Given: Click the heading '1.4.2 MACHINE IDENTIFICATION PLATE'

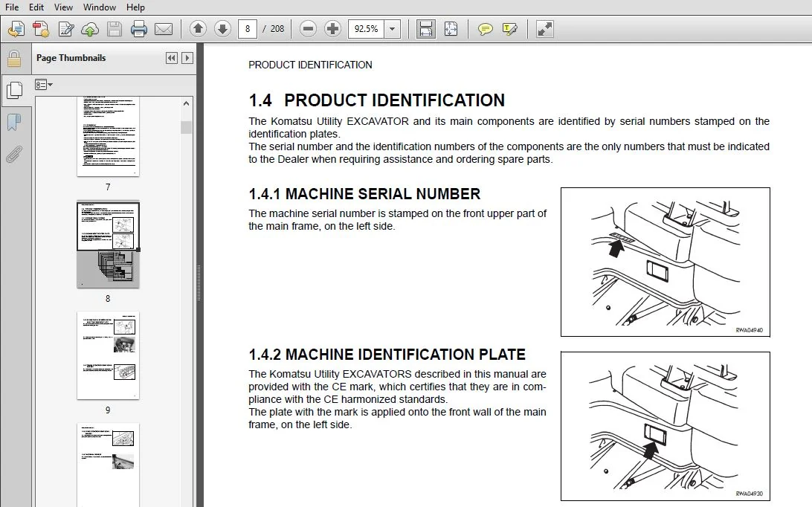Looking at the screenshot, I should tap(387, 354).
